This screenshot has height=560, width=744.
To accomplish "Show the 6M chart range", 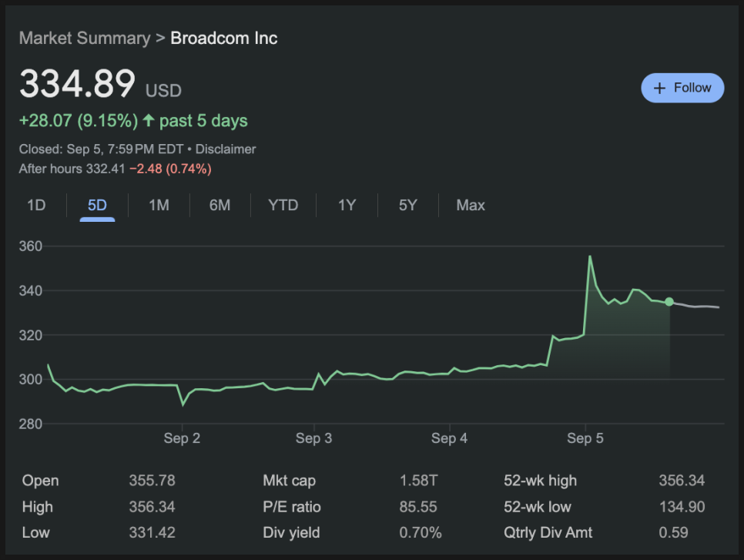I will click(x=220, y=205).
